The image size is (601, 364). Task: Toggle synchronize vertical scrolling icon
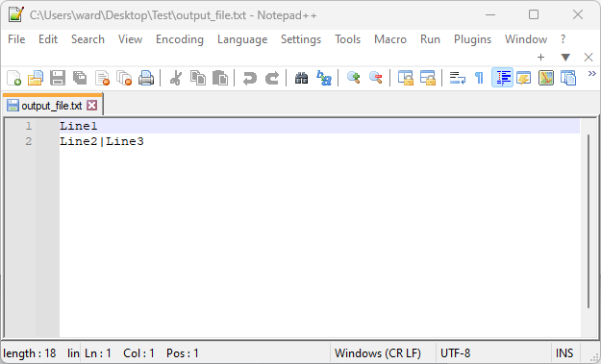tap(405, 78)
